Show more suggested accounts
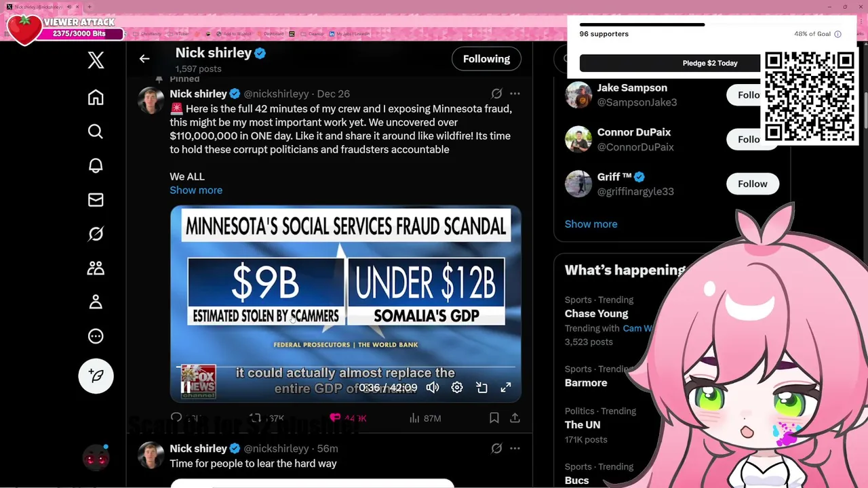Screen dimensions: 868x488 (591, 224)
